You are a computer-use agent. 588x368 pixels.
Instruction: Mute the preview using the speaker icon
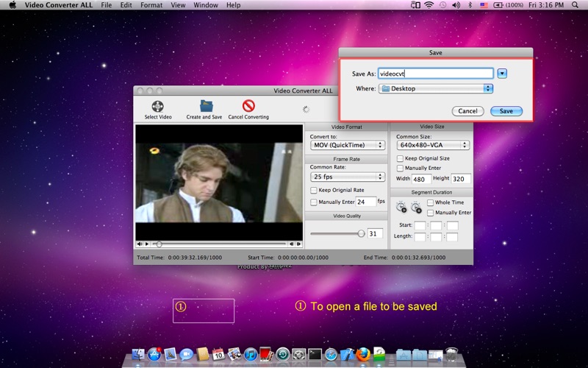(x=140, y=244)
